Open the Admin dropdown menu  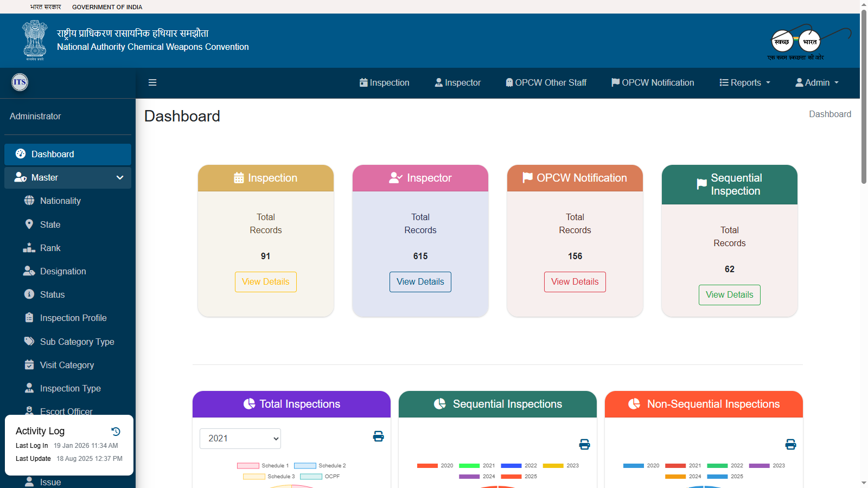[x=816, y=82]
